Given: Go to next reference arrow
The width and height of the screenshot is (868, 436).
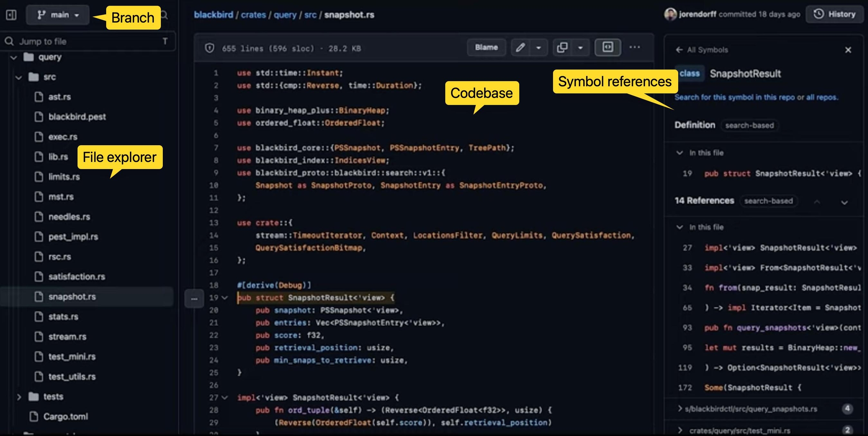Looking at the screenshot, I should [844, 203].
